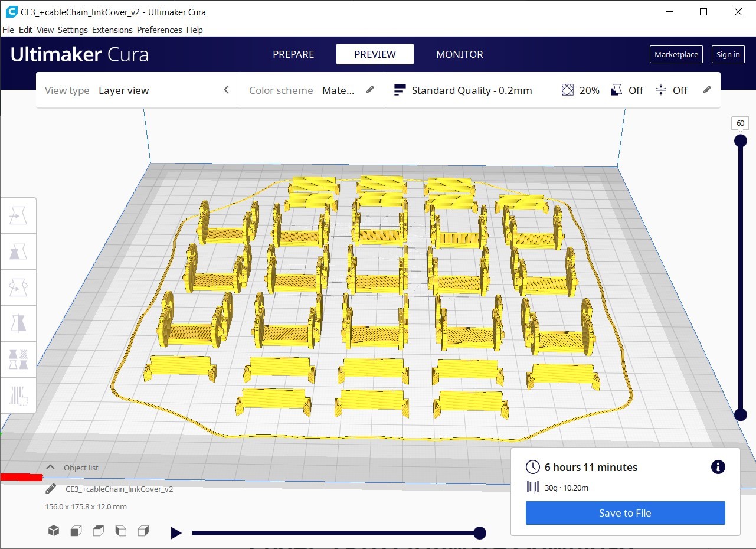
Task: Switch to 3D perspective view cube icon
Action: click(x=54, y=531)
